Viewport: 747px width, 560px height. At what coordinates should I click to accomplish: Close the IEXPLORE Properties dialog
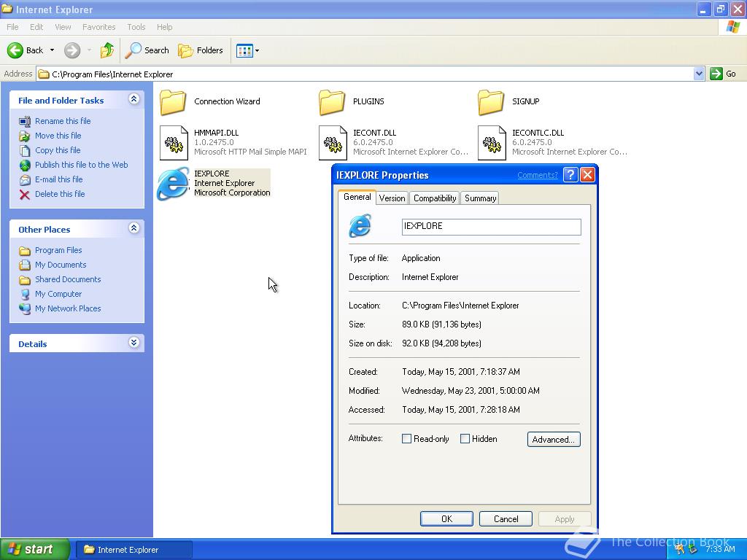coord(587,175)
